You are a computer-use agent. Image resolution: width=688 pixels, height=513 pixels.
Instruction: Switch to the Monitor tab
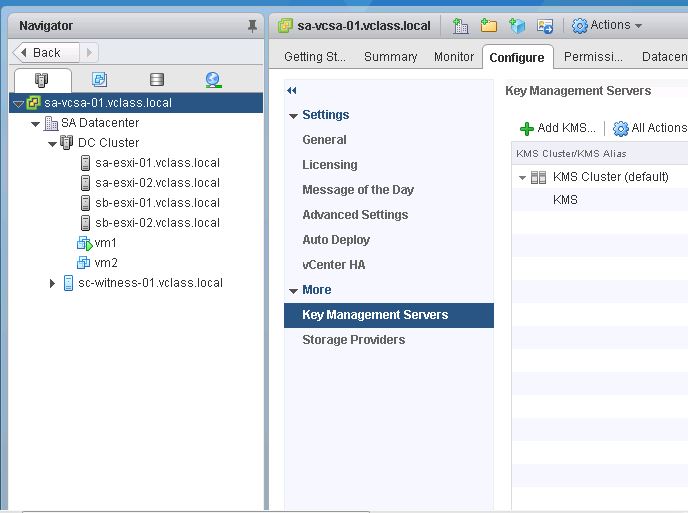click(x=454, y=57)
